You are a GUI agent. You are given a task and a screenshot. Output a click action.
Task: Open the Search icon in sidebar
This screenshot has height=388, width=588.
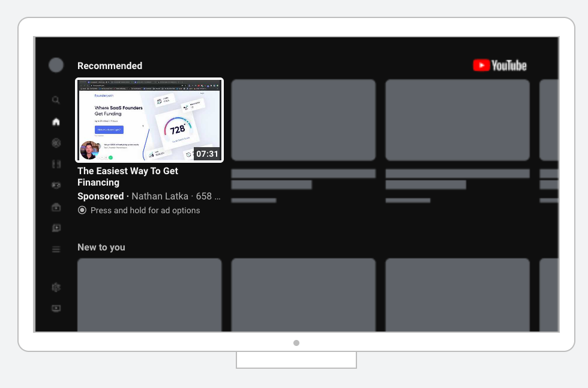click(x=56, y=100)
